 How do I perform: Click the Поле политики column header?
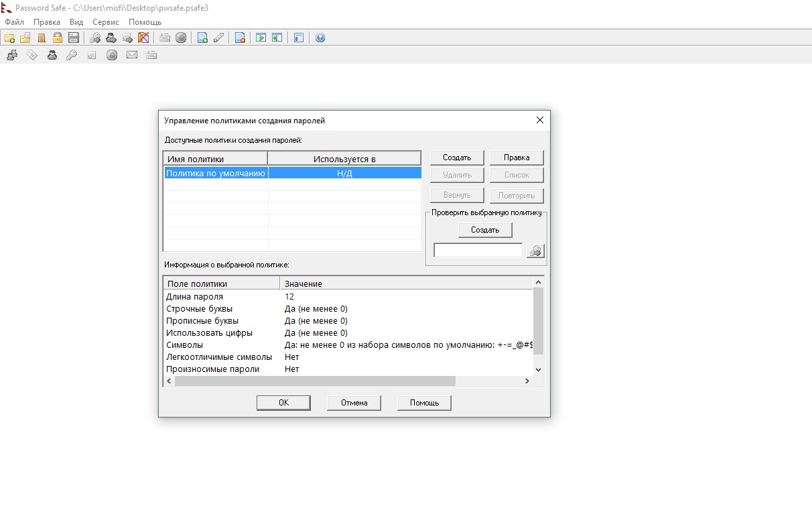pyautogui.click(x=222, y=283)
